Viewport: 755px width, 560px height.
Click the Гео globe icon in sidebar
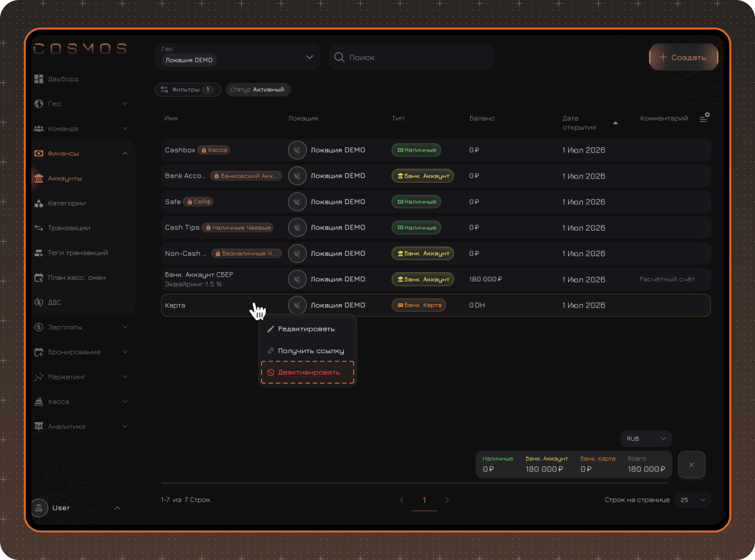tap(39, 104)
